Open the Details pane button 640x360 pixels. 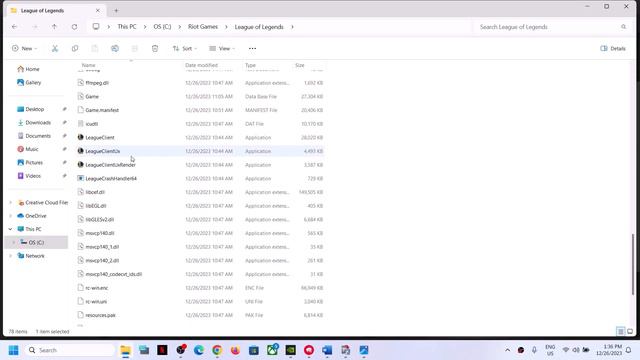click(x=613, y=49)
